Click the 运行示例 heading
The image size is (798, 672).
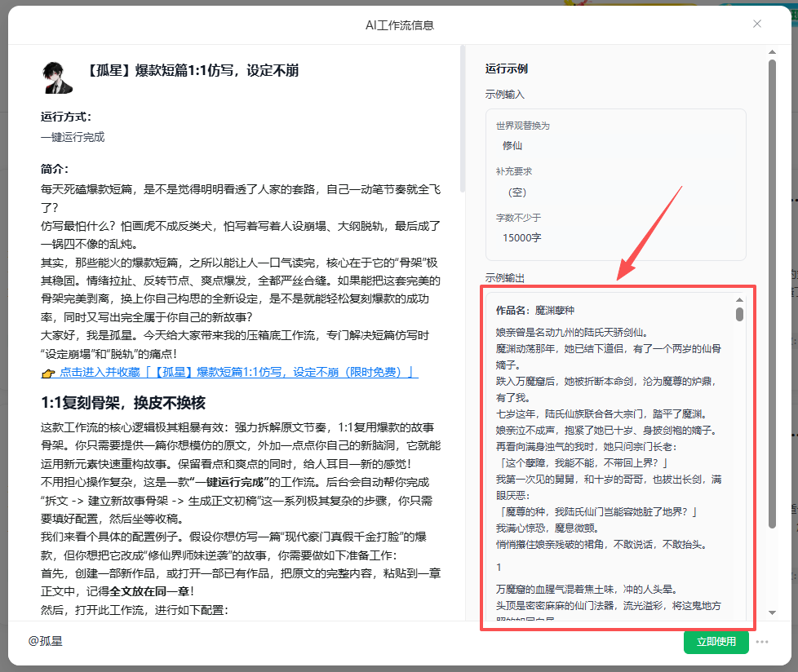pyautogui.click(x=507, y=69)
